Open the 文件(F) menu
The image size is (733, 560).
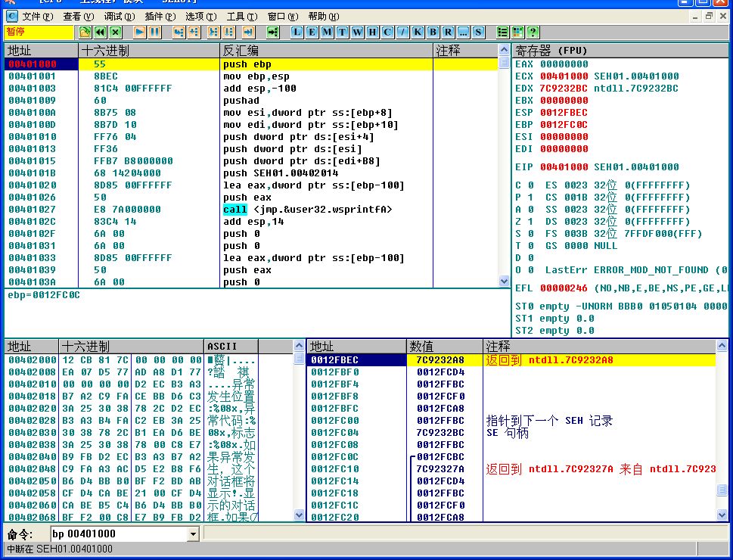tap(38, 17)
